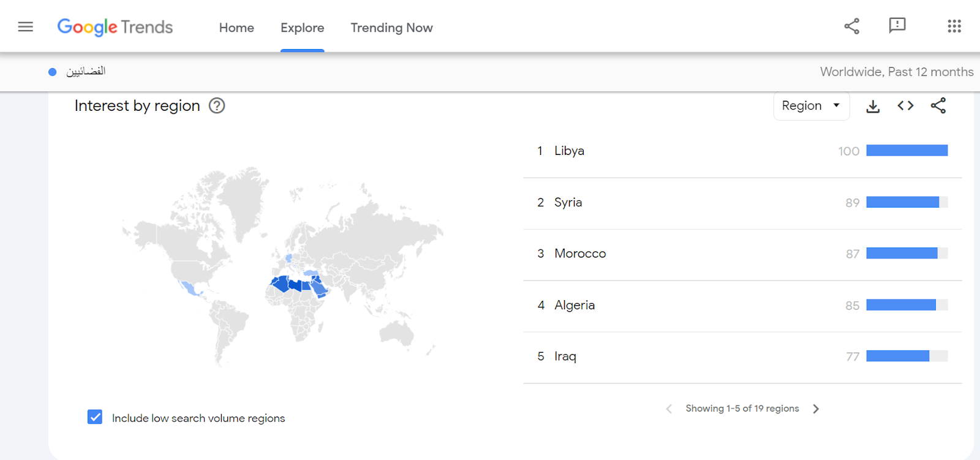Expand the Region dropdown
Viewport: 980px width, 460px height.
pyautogui.click(x=811, y=106)
